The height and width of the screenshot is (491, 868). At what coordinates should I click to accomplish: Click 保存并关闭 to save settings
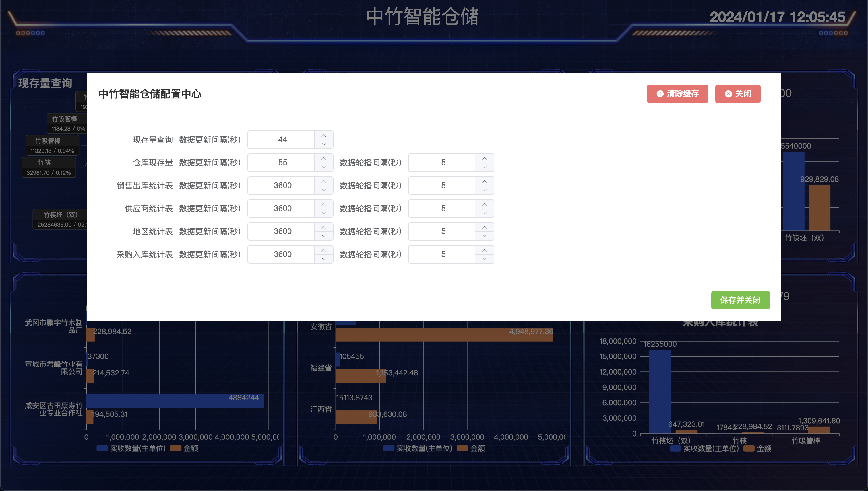click(x=740, y=300)
